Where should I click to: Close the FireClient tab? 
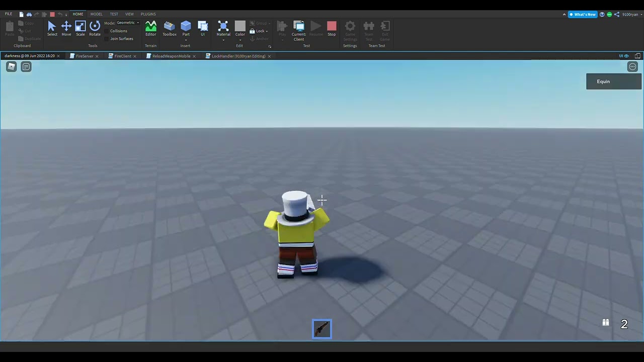click(x=135, y=56)
